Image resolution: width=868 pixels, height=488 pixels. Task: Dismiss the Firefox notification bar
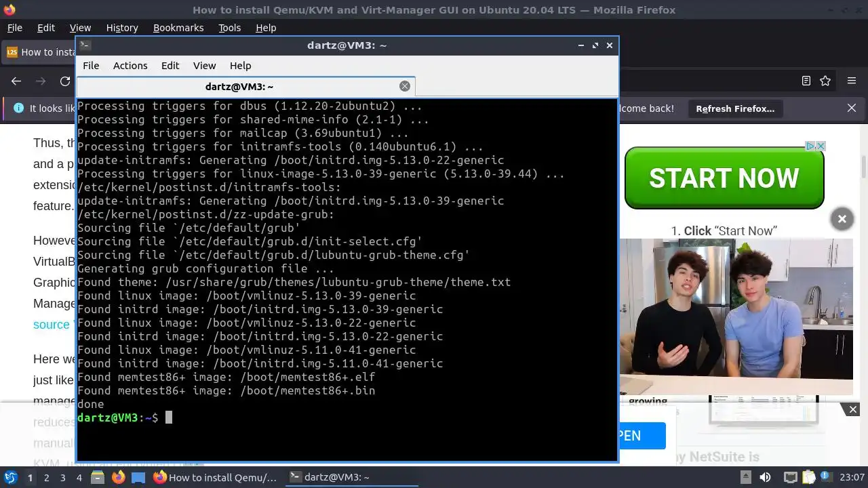coord(852,108)
